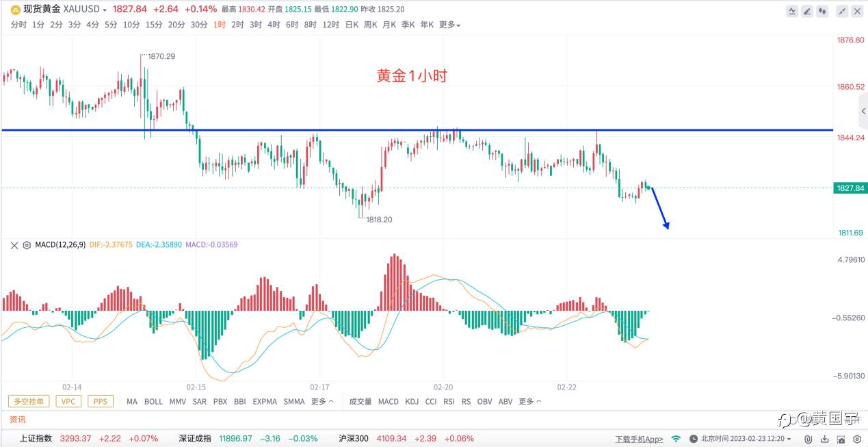Click the 下载手机App link
The image size is (868, 447).
coord(639,439)
